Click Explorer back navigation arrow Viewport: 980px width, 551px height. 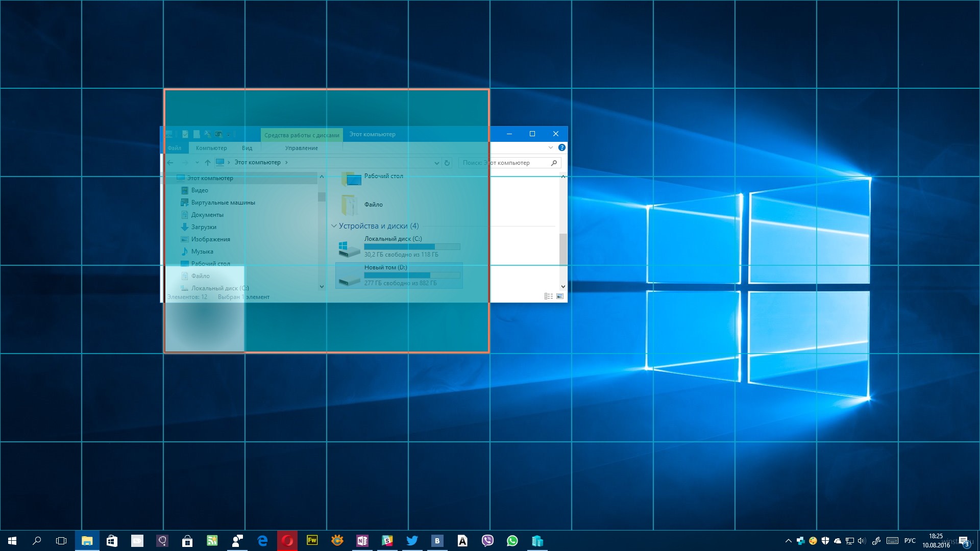pyautogui.click(x=170, y=163)
